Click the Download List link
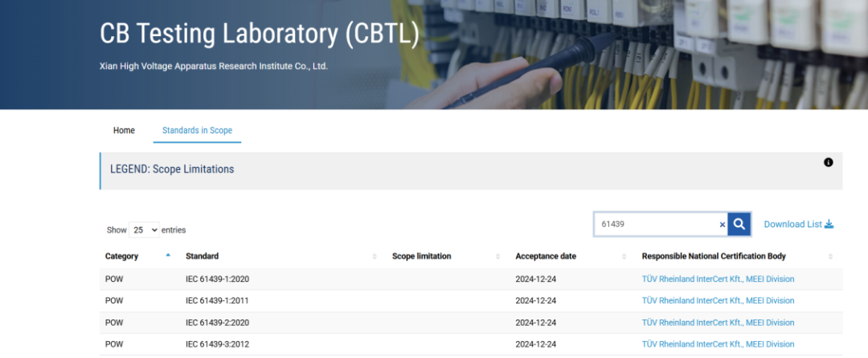This screenshot has width=868, height=358. point(798,224)
